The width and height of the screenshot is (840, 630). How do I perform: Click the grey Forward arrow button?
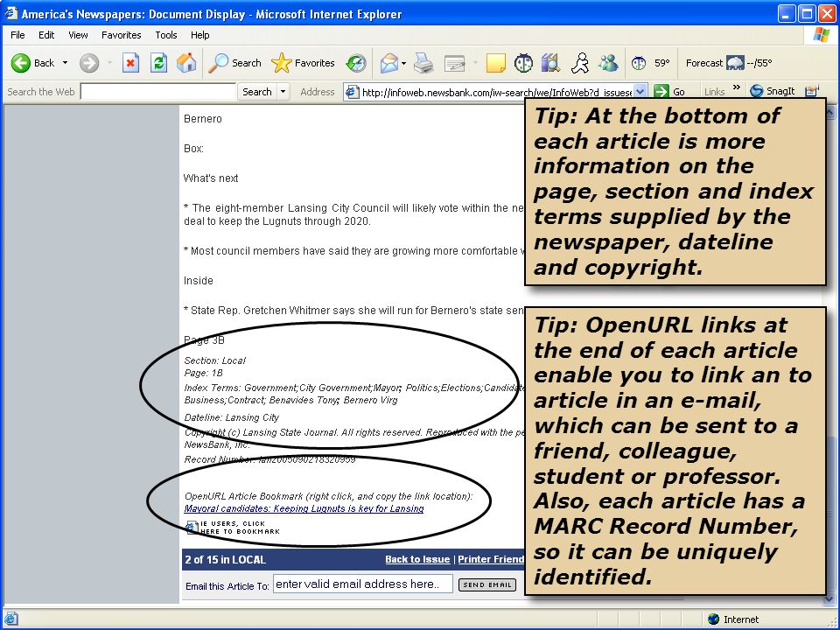[89, 63]
